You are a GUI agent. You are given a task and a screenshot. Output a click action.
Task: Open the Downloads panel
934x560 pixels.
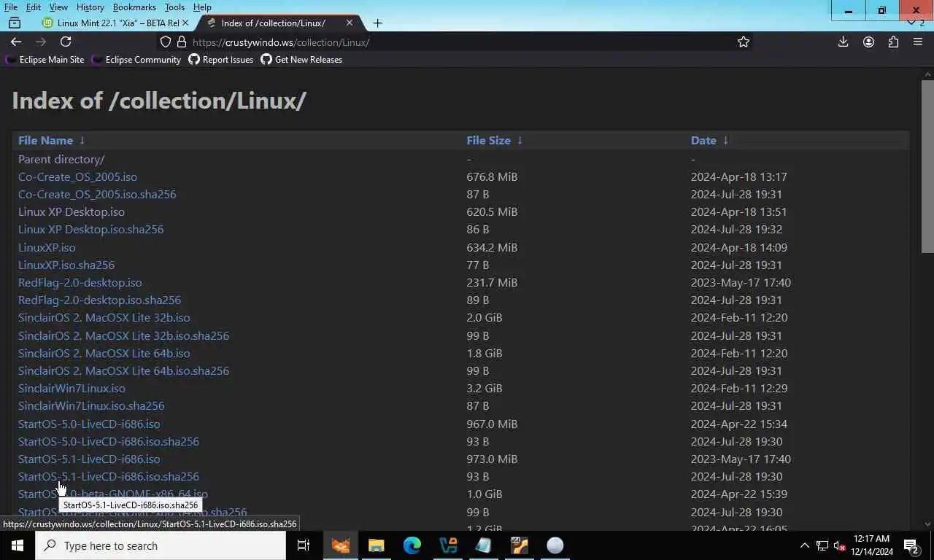coord(843,42)
